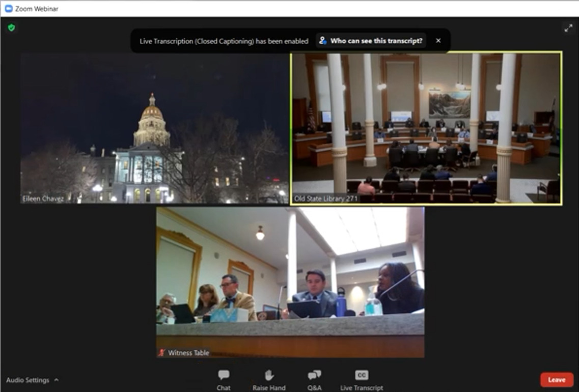Screen dimensions: 579x392
Task: Toggle the Live Transcript CC button
Action: [362, 379]
